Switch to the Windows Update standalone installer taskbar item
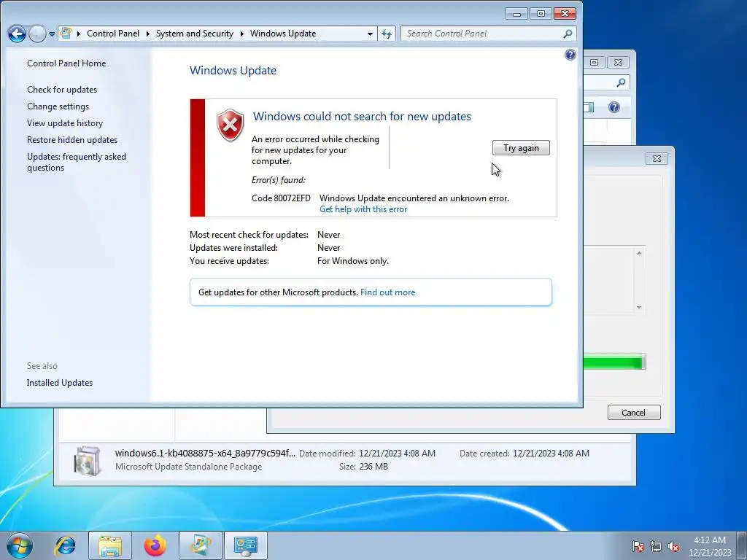 pos(201,545)
